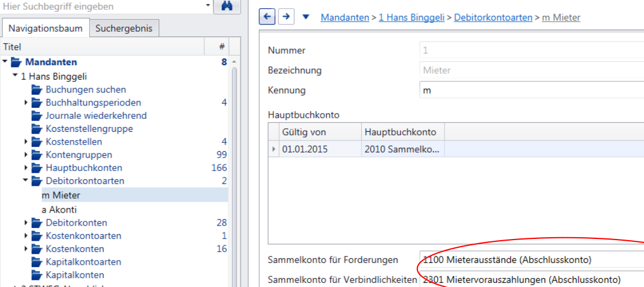Image resolution: width=644 pixels, height=287 pixels.
Task: Open Journale wiederkehrend entry
Action: (x=96, y=115)
